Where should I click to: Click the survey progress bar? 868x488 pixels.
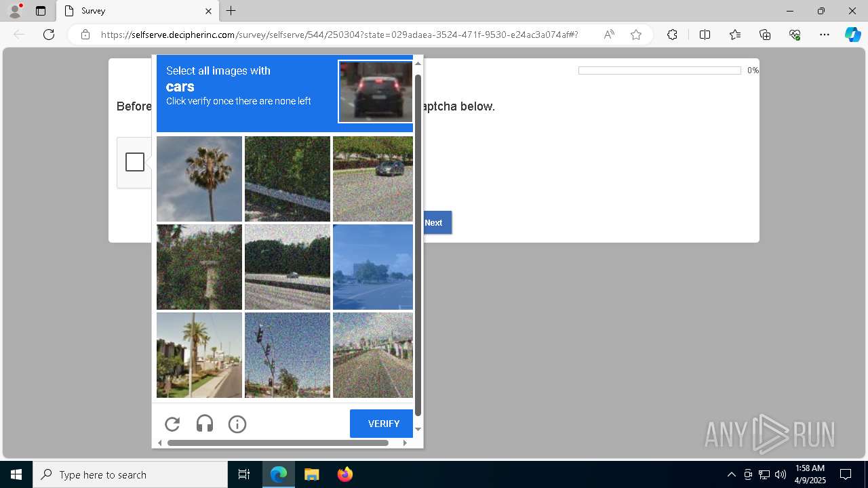[659, 70]
